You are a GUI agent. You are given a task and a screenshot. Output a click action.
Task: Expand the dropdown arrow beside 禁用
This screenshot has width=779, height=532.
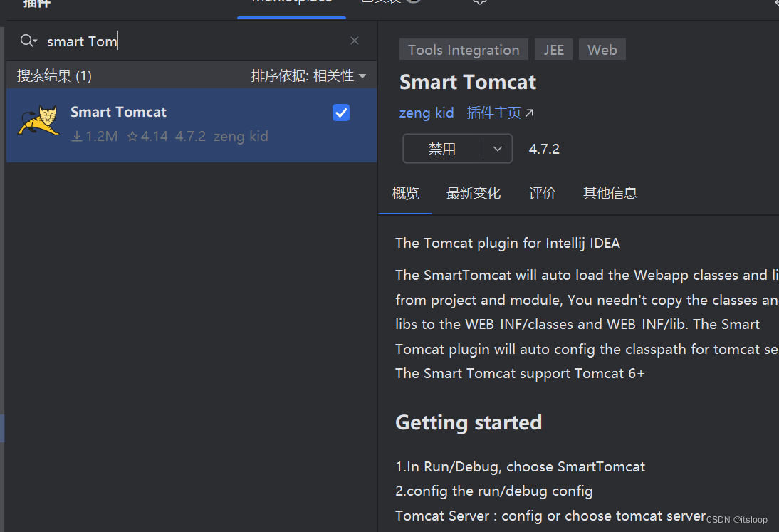point(497,149)
